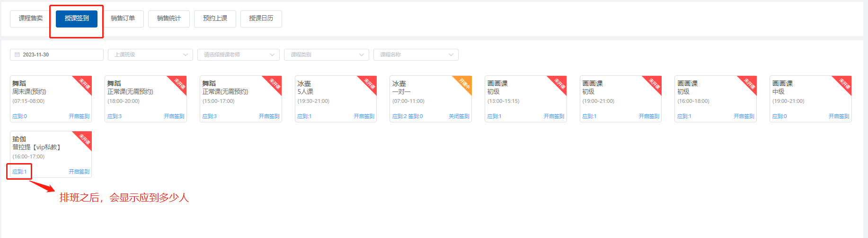Image resolution: width=868 pixels, height=238 pixels.
Task: Switch to the 课程售卖 tab
Action: pos(31,18)
